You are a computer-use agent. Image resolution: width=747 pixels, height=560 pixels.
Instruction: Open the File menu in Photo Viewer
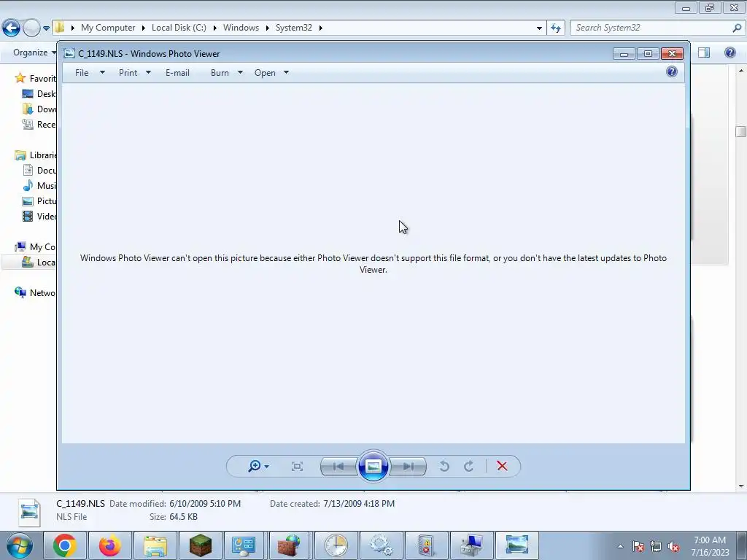[x=82, y=73]
